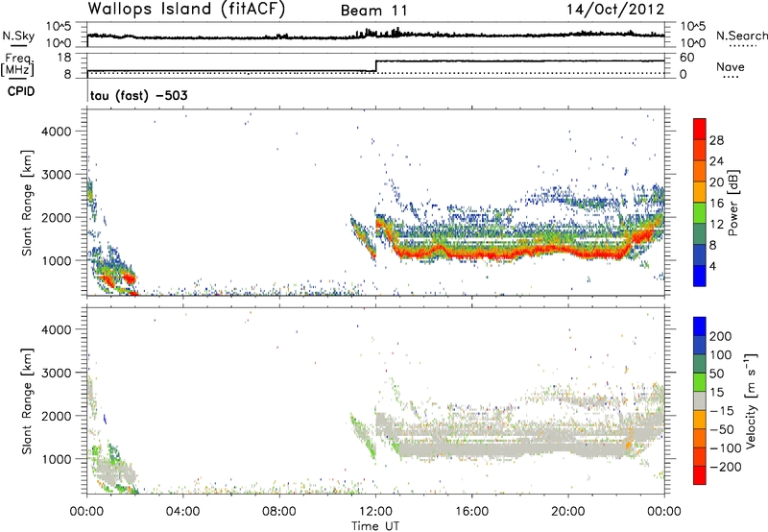Click the blue bottom of the Power color bar
This screenshot has height=532, width=768.
(700, 276)
